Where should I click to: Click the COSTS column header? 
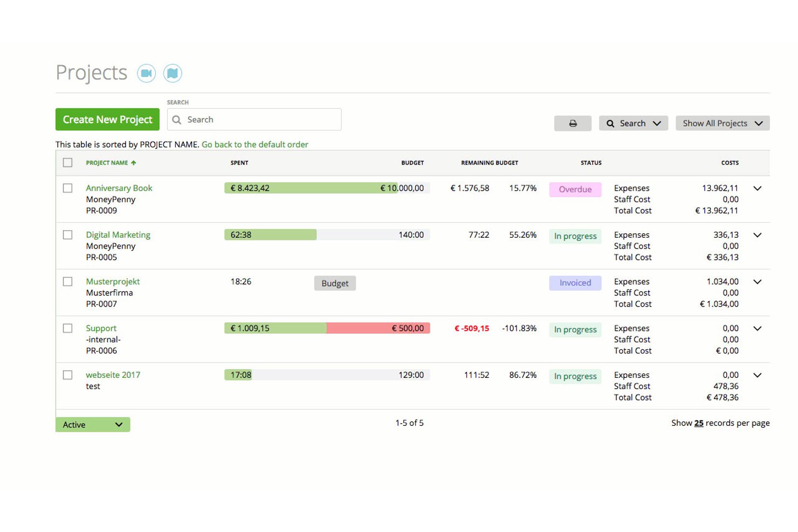tap(730, 163)
